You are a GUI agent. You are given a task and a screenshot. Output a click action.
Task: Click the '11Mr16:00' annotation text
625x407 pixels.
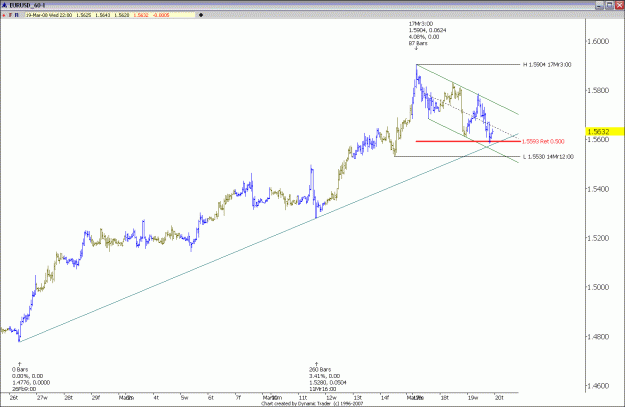point(322,389)
